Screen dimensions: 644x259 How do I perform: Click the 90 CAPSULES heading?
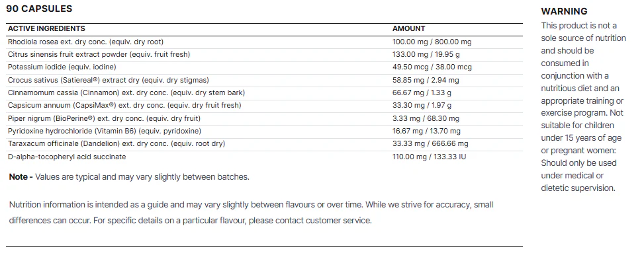[39, 9]
